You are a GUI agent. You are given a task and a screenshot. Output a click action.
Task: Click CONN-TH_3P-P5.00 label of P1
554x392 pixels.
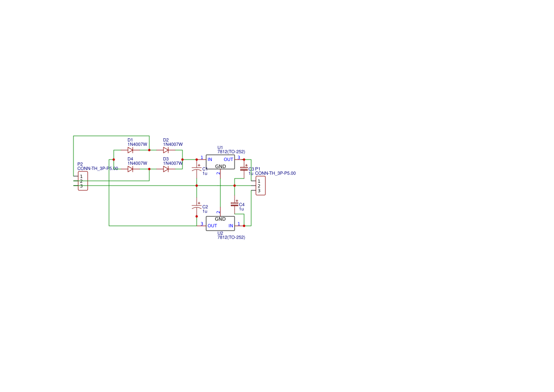pos(275,173)
